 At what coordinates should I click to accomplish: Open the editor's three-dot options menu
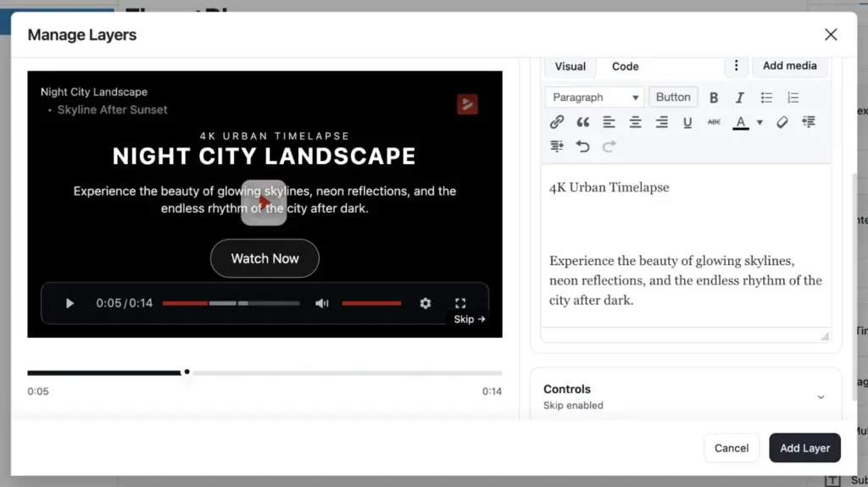(x=736, y=66)
